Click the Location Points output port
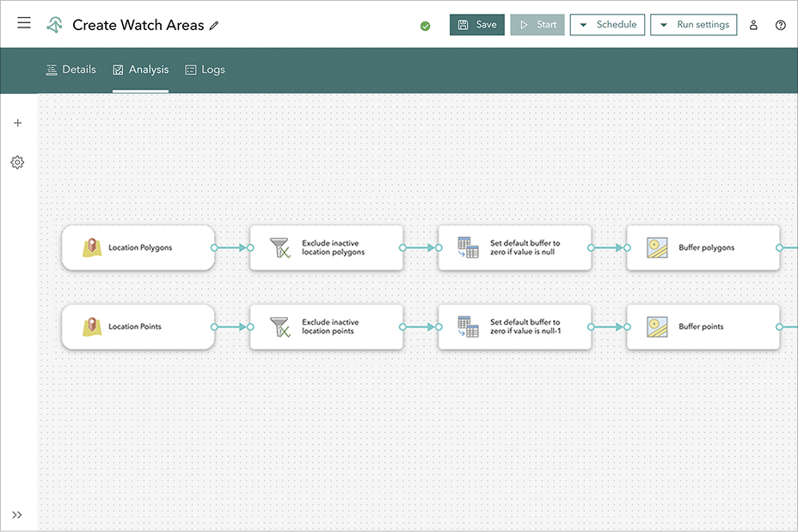The image size is (798, 532). click(214, 327)
